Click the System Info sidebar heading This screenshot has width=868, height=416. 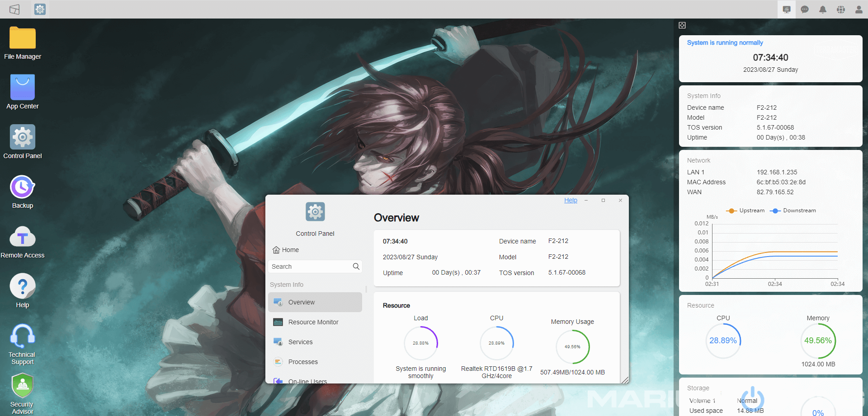[x=287, y=285]
